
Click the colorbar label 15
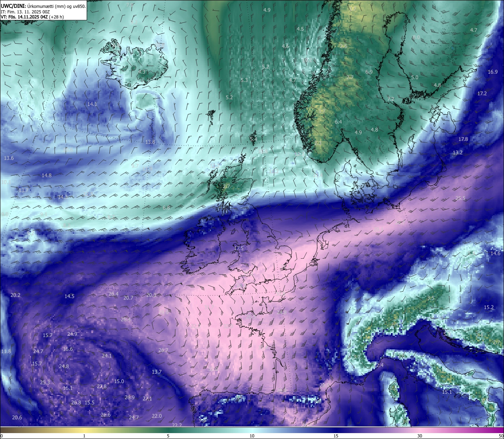point(336,436)
